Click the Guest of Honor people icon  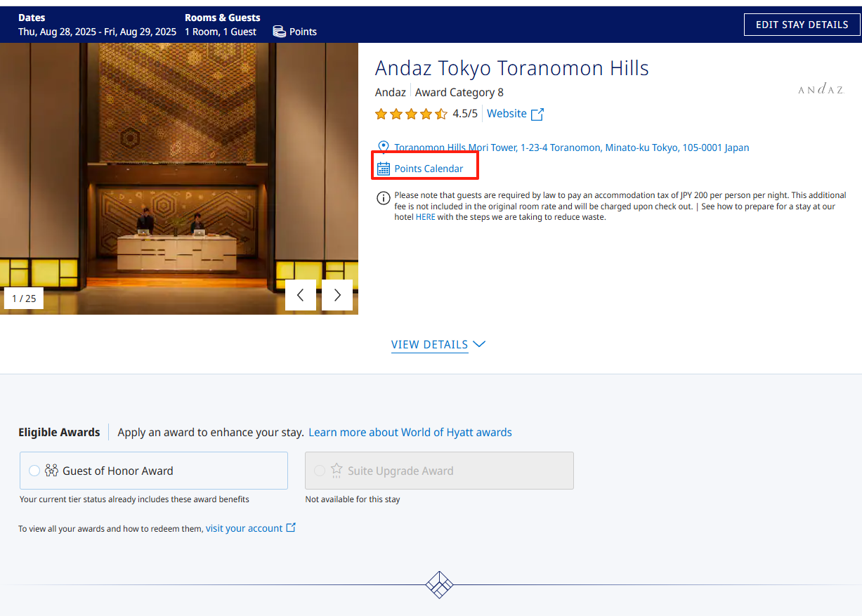pos(51,471)
